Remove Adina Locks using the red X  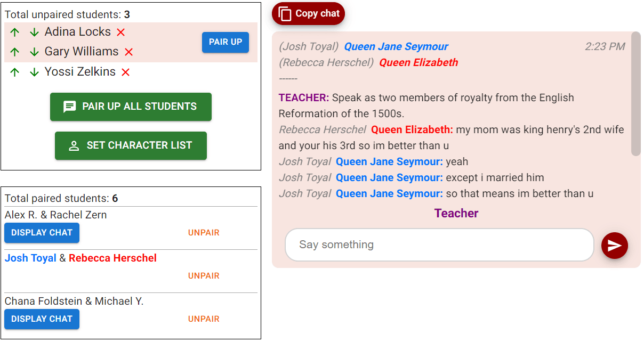click(x=120, y=31)
